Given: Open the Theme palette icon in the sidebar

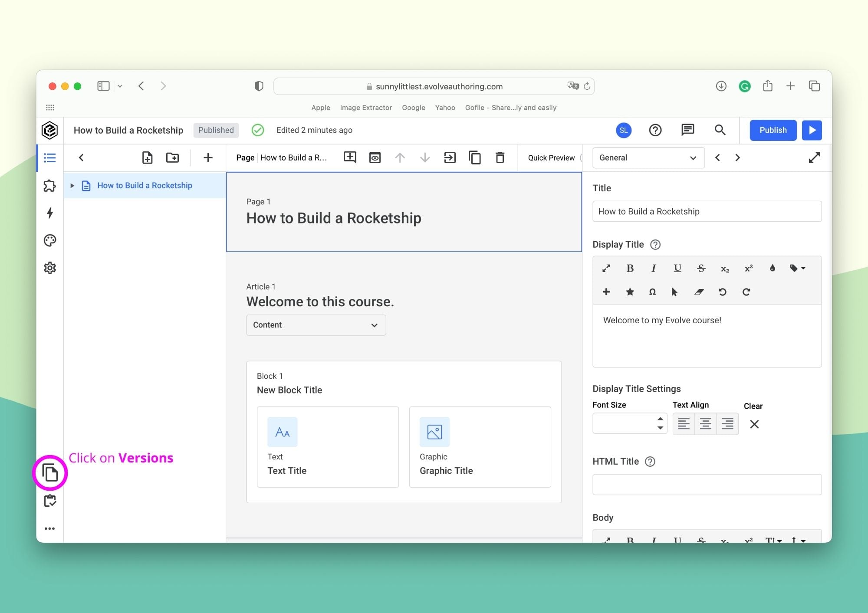Looking at the screenshot, I should coord(50,240).
